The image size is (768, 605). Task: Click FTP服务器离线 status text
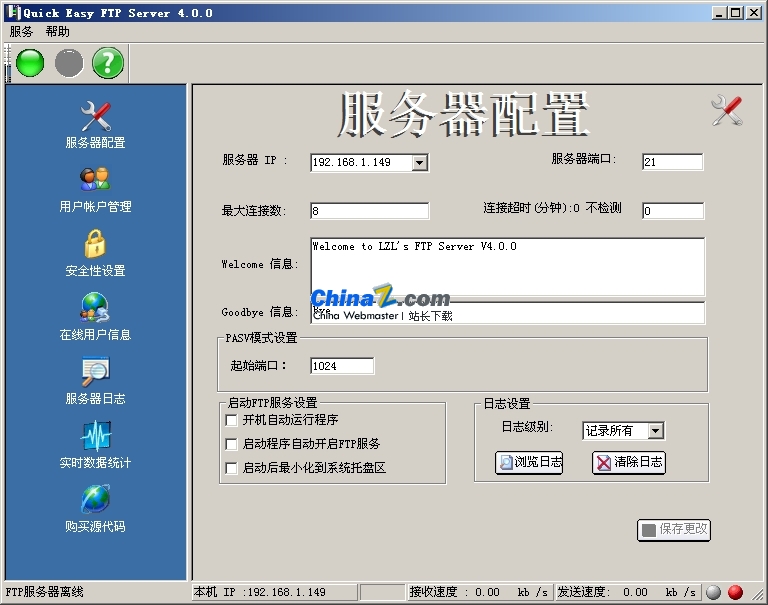coord(45,592)
